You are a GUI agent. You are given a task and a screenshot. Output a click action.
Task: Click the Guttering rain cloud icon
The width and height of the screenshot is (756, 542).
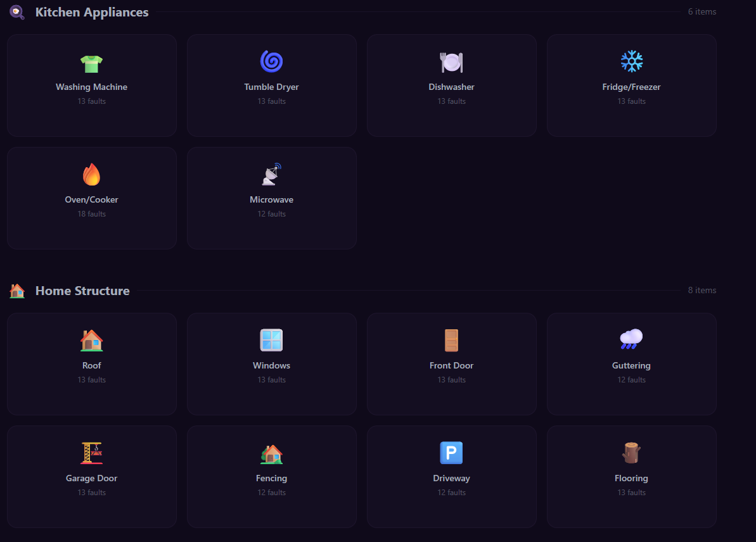(x=631, y=340)
